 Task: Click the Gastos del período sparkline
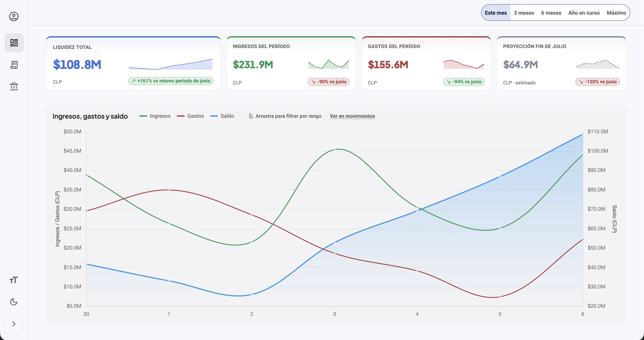pos(464,64)
